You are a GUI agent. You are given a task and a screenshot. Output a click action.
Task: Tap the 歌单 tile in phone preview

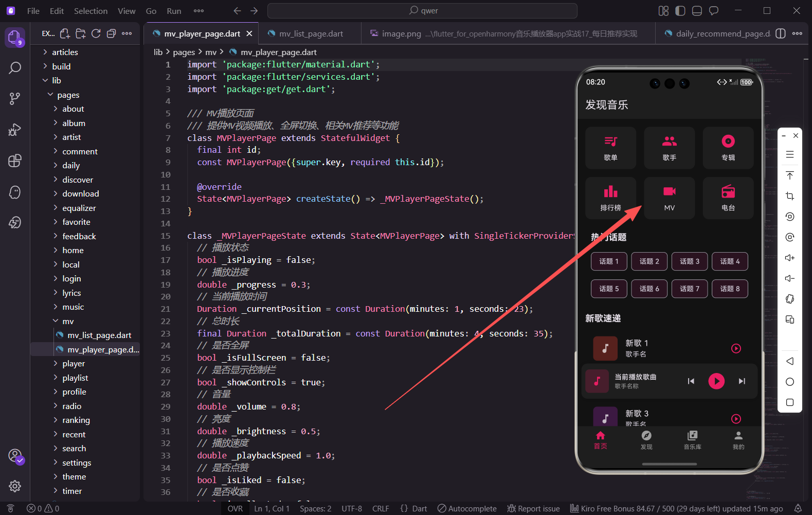pos(611,148)
